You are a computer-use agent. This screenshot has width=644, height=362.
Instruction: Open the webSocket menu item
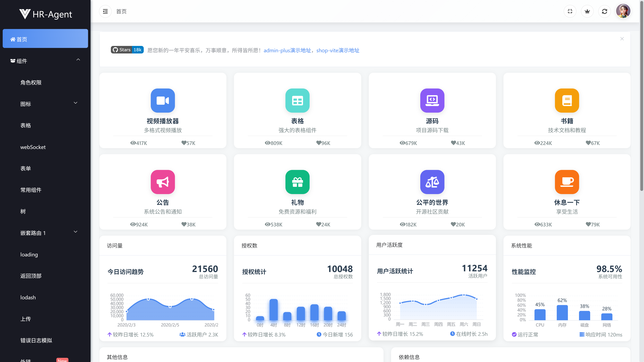point(33,147)
